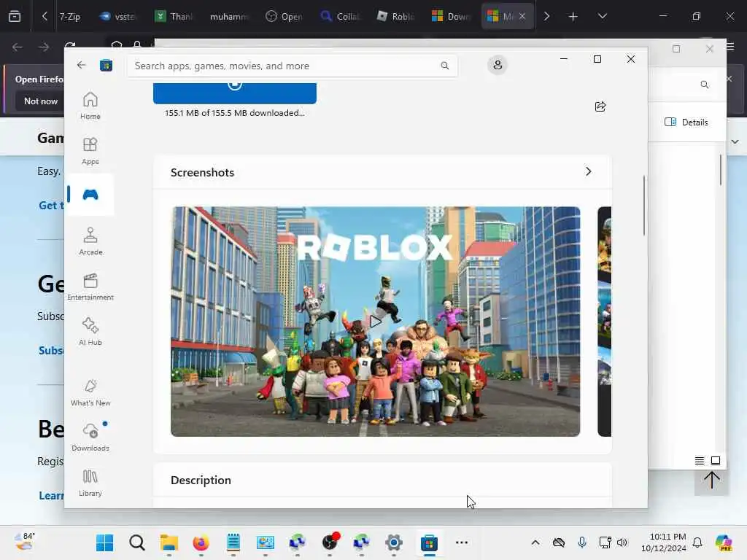747x560 pixels.
Task: Click the Microsoft Store logo icon
Action: [106, 65]
